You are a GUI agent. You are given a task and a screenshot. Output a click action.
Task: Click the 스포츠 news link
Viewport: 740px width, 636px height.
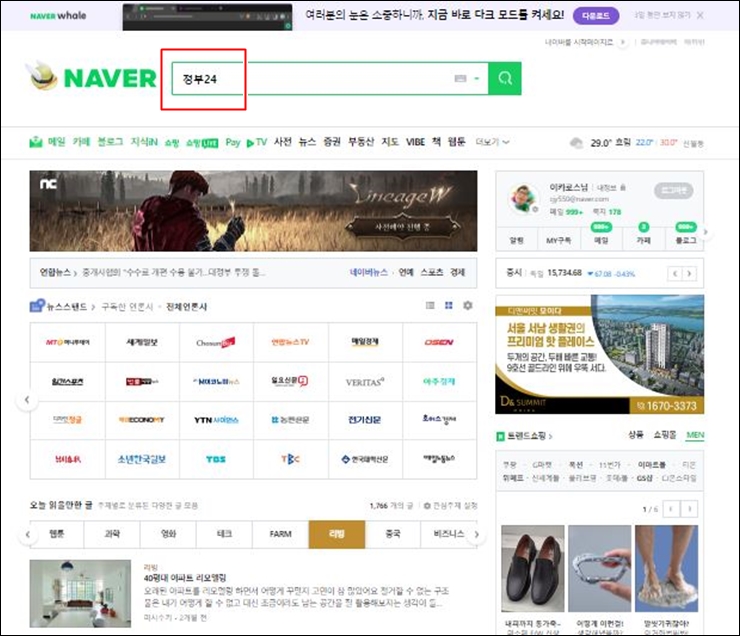pyautogui.click(x=432, y=273)
